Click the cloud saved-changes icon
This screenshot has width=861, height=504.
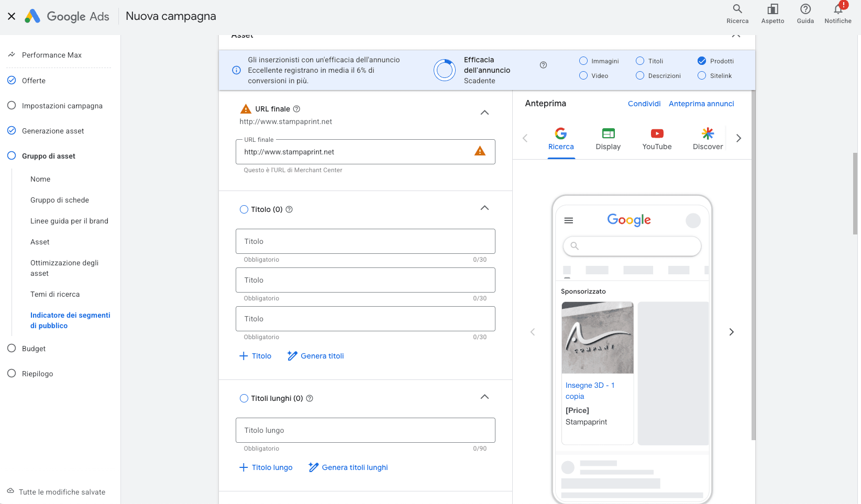pyautogui.click(x=10, y=491)
